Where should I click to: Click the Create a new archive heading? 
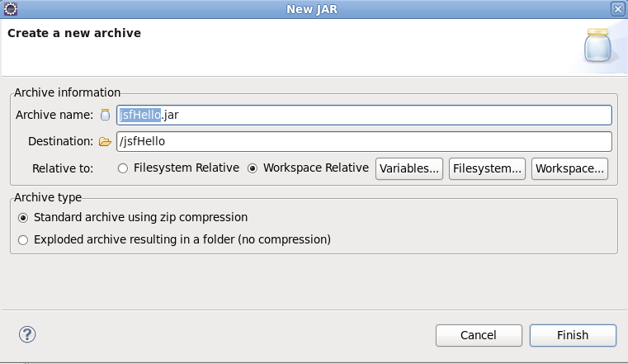(x=74, y=34)
